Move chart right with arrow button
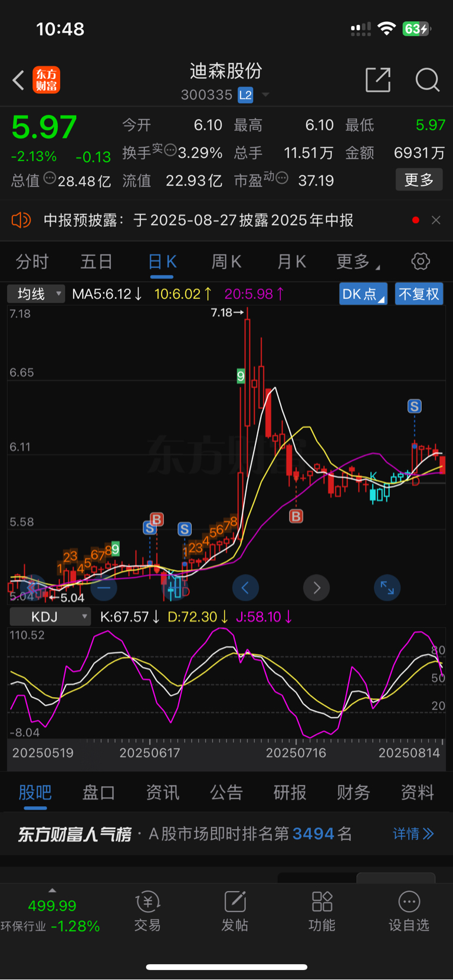Viewport: 453px width, 980px height. pos(316,588)
